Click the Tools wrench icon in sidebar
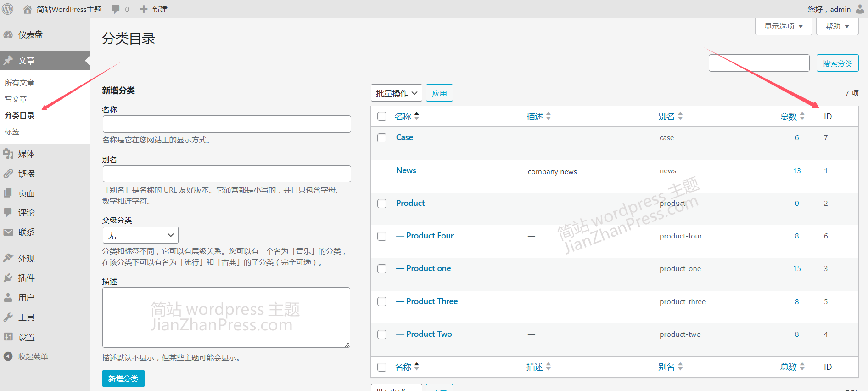The height and width of the screenshot is (391, 868). tap(8, 317)
